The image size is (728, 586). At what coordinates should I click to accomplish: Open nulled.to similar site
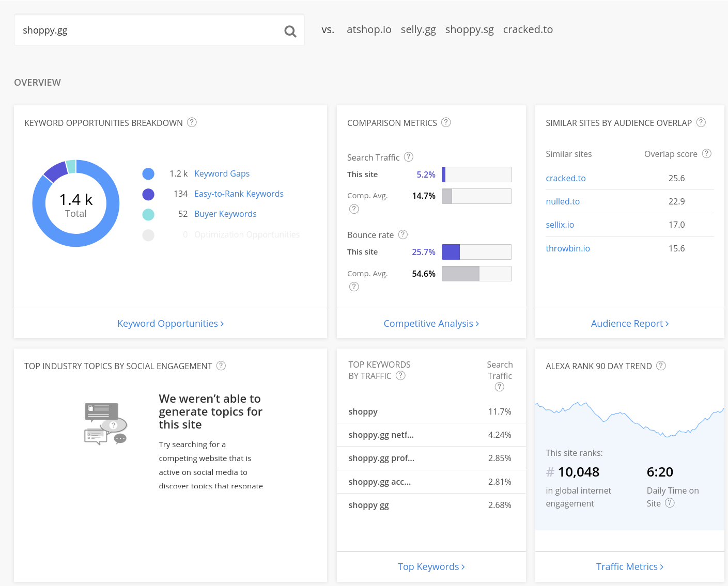pos(563,201)
